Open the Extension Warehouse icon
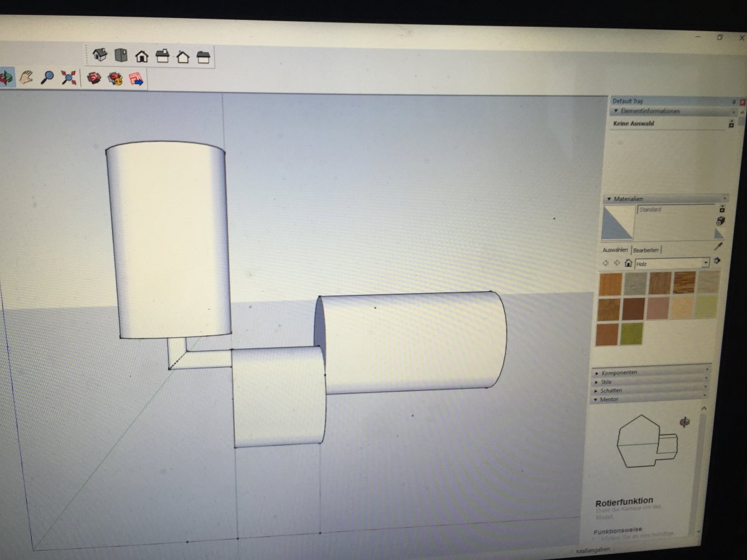Image resolution: width=747 pixels, height=560 pixels. [x=115, y=78]
